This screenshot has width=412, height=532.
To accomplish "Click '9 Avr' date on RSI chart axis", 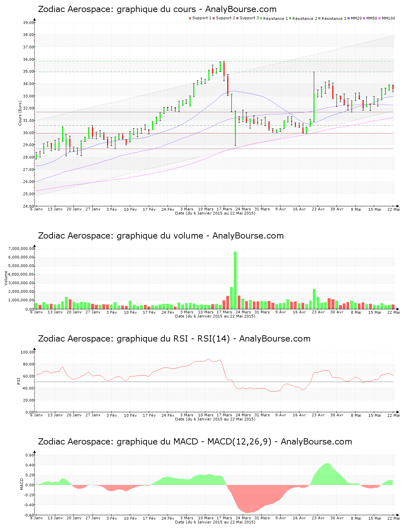I will 281,415.
